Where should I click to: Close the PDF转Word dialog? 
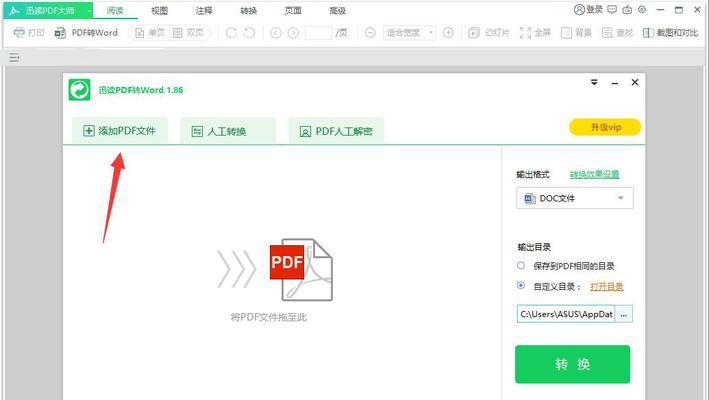coord(635,82)
